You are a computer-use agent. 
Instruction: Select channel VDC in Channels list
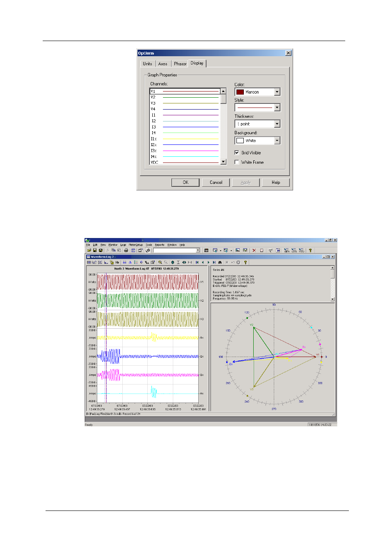click(185, 163)
